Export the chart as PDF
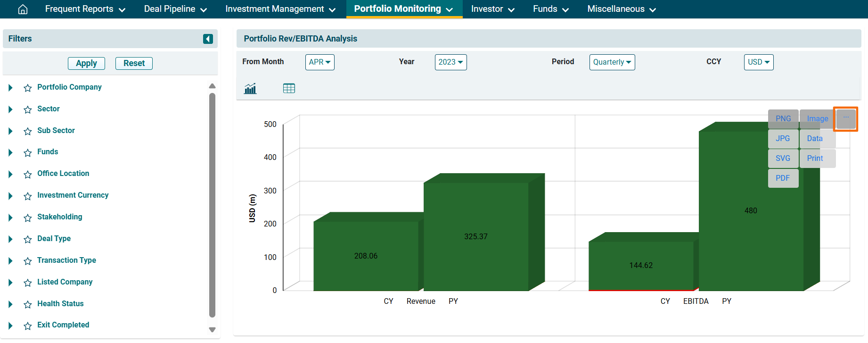Screen dimensions: 868x343 [x=783, y=178]
